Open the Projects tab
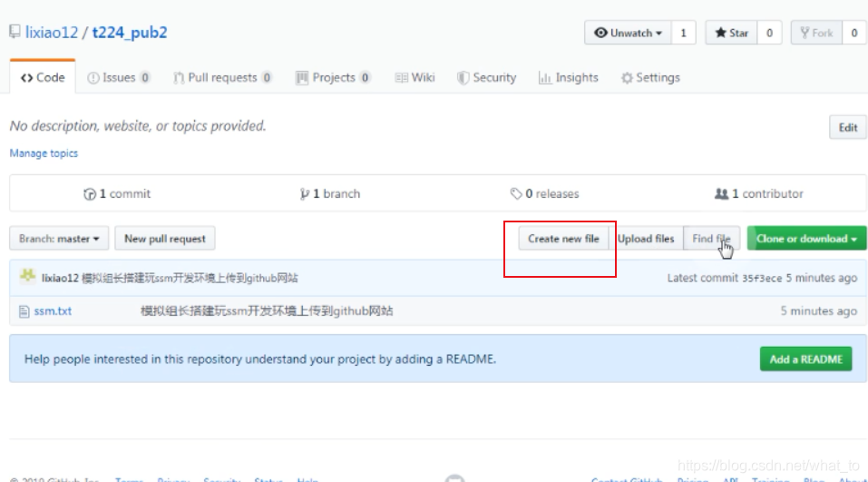The width and height of the screenshot is (868, 482). 333,77
